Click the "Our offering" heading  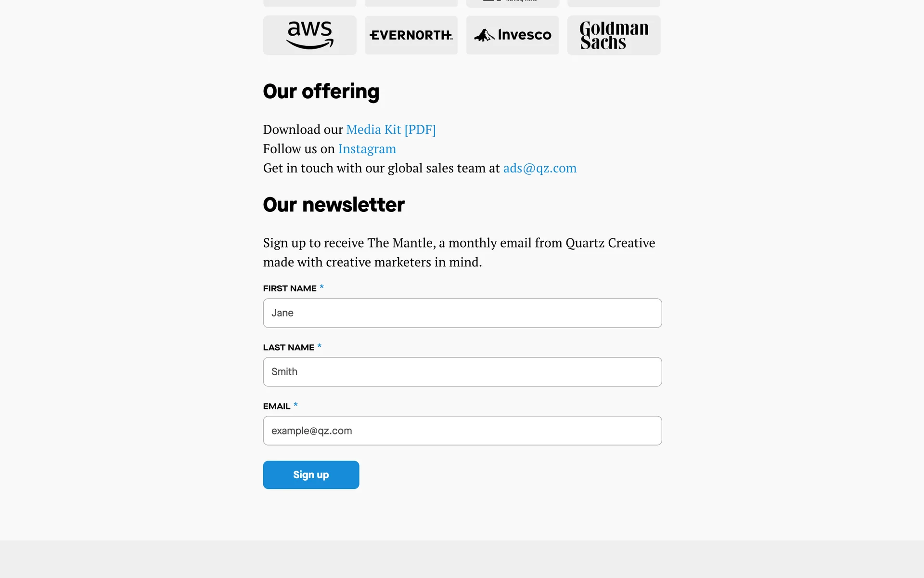[x=321, y=92]
